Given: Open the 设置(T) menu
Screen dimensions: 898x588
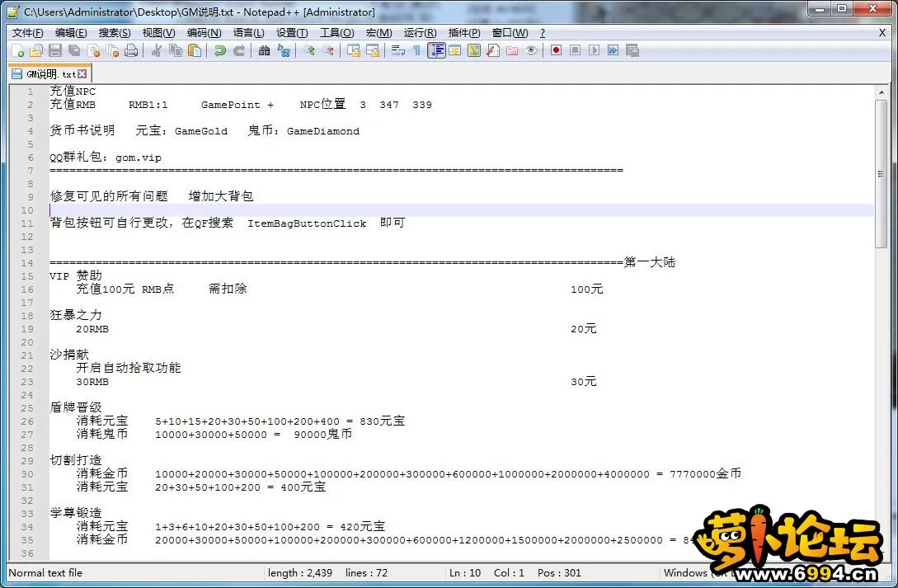Looking at the screenshot, I should pos(292,33).
